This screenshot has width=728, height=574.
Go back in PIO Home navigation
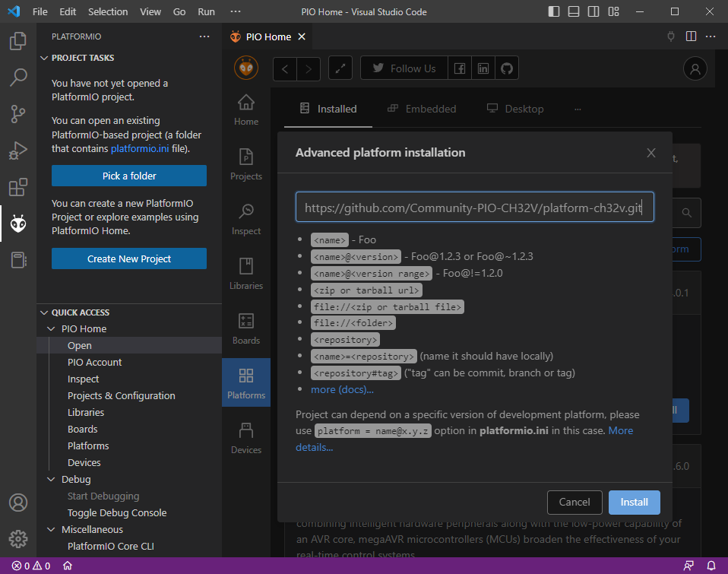coord(285,69)
